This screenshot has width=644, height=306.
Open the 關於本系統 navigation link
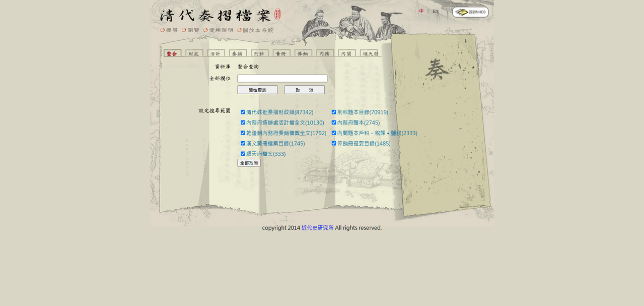click(x=255, y=30)
